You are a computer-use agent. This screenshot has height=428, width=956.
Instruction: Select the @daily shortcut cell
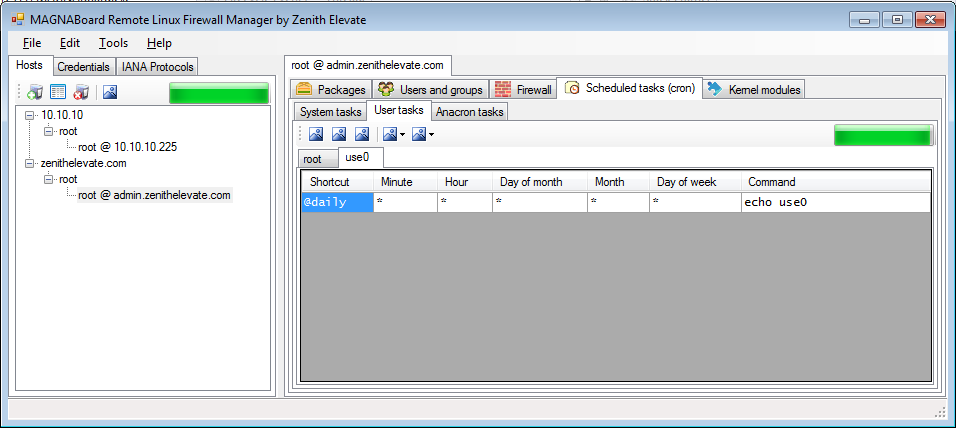click(338, 202)
